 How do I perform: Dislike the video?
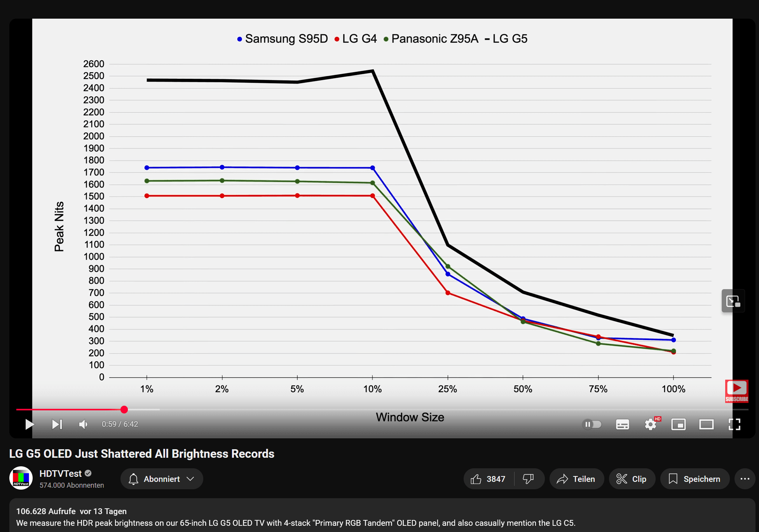pyautogui.click(x=529, y=479)
